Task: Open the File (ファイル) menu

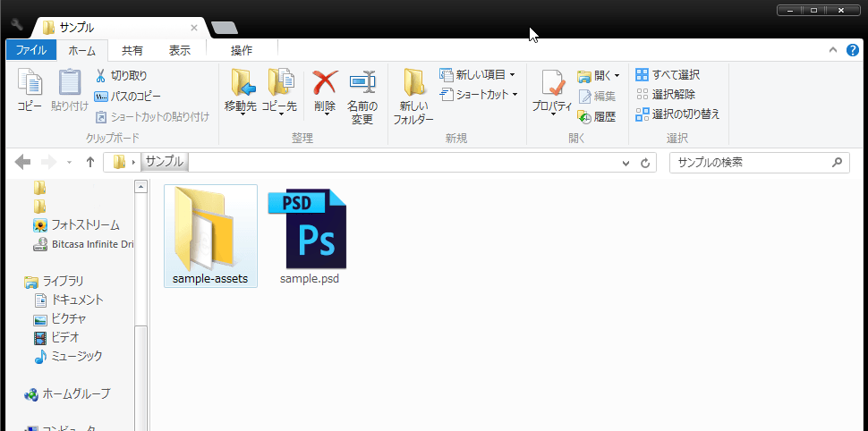Action: [31, 50]
